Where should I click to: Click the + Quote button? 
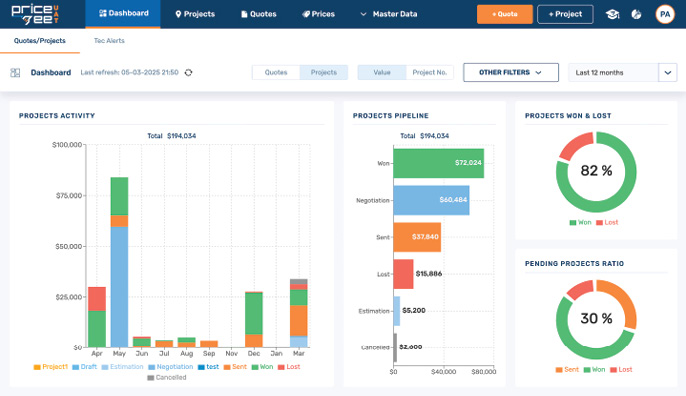(x=504, y=14)
